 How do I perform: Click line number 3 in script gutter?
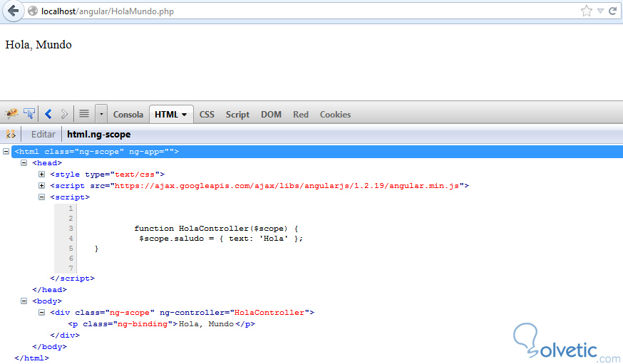click(x=71, y=228)
